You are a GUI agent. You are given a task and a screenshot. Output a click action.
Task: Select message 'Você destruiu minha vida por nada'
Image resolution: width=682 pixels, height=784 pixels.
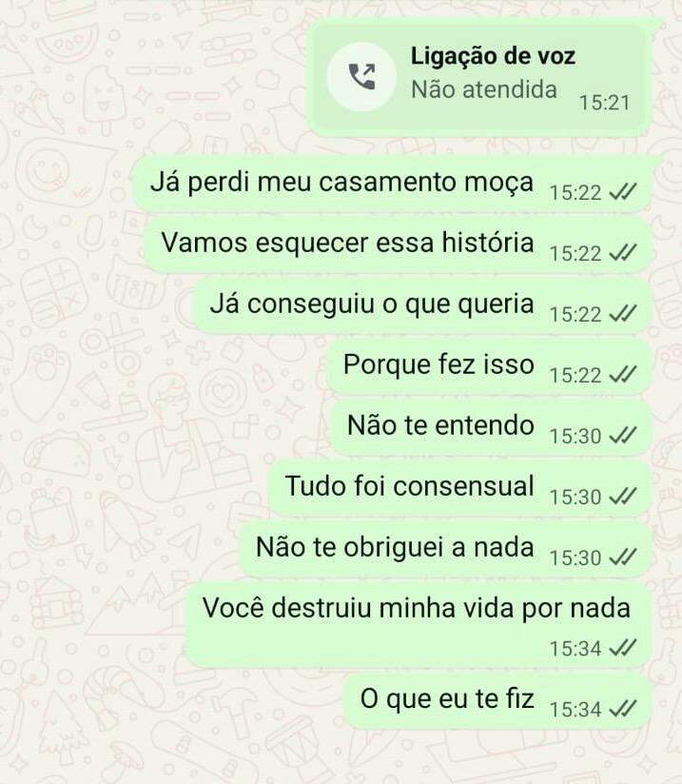(419, 625)
